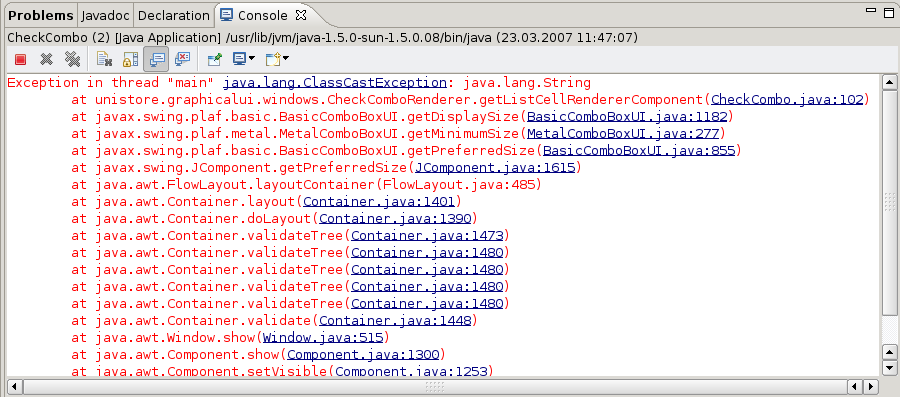Click the vertical scrollbar thumb

[x=890, y=202]
